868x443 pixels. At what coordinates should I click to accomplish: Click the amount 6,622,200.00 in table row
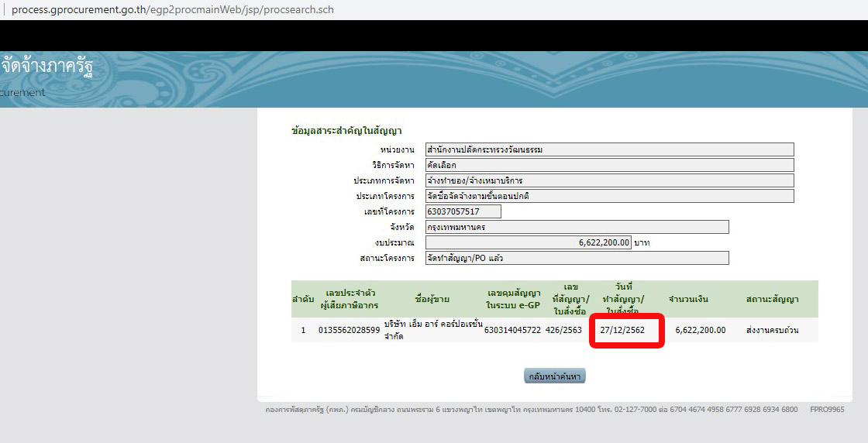pyautogui.click(x=700, y=330)
